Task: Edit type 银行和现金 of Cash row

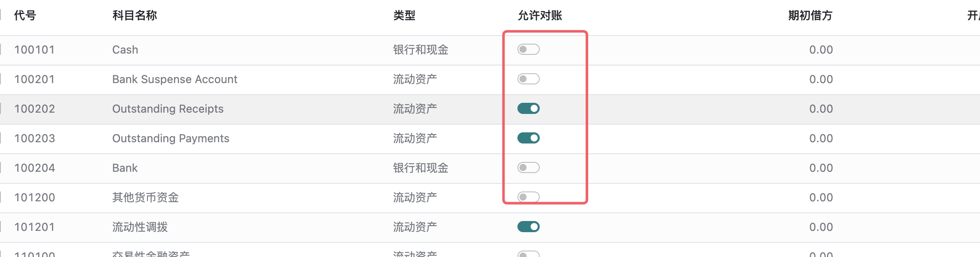Action: coord(421,50)
